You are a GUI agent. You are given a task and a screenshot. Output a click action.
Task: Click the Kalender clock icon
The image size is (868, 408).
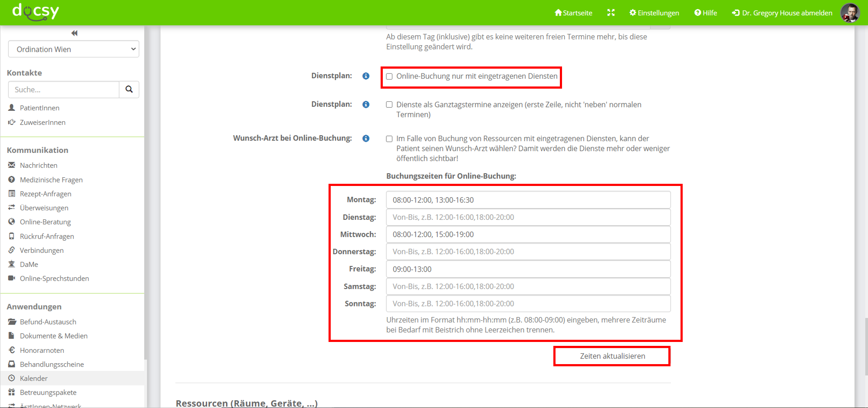pos(12,378)
